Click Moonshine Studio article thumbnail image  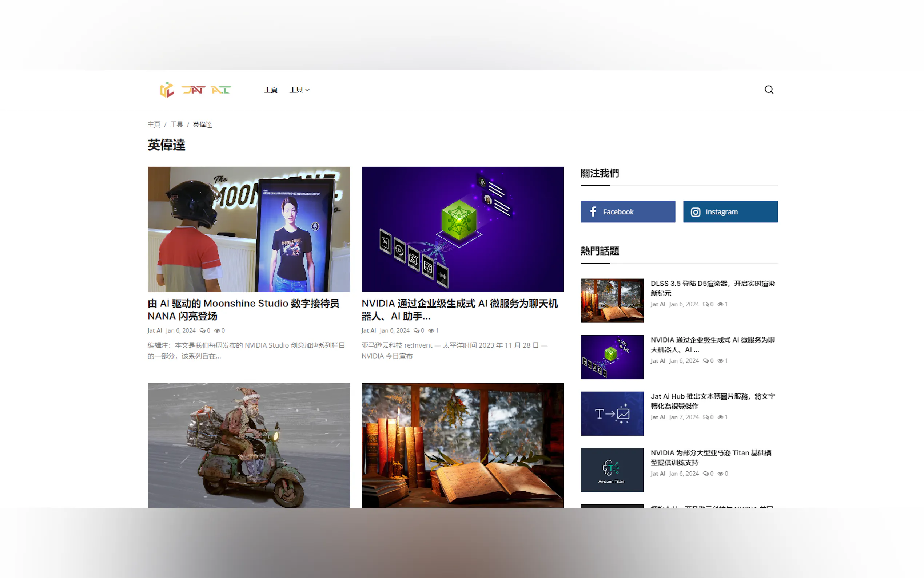point(249,229)
